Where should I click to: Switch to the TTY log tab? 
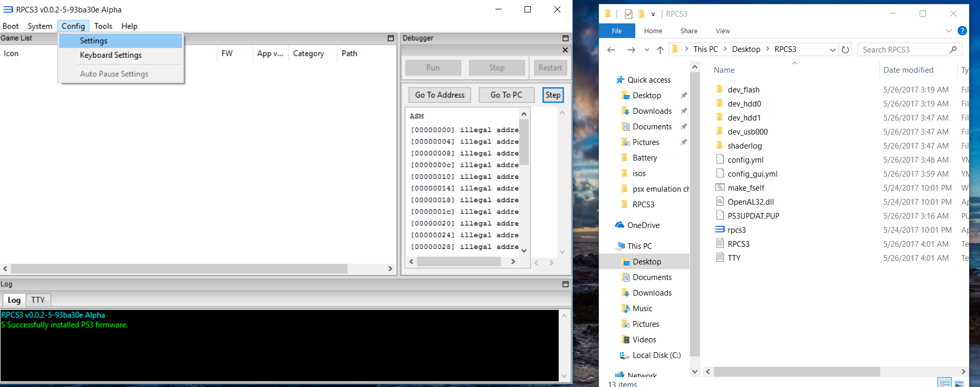tap(38, 300)
